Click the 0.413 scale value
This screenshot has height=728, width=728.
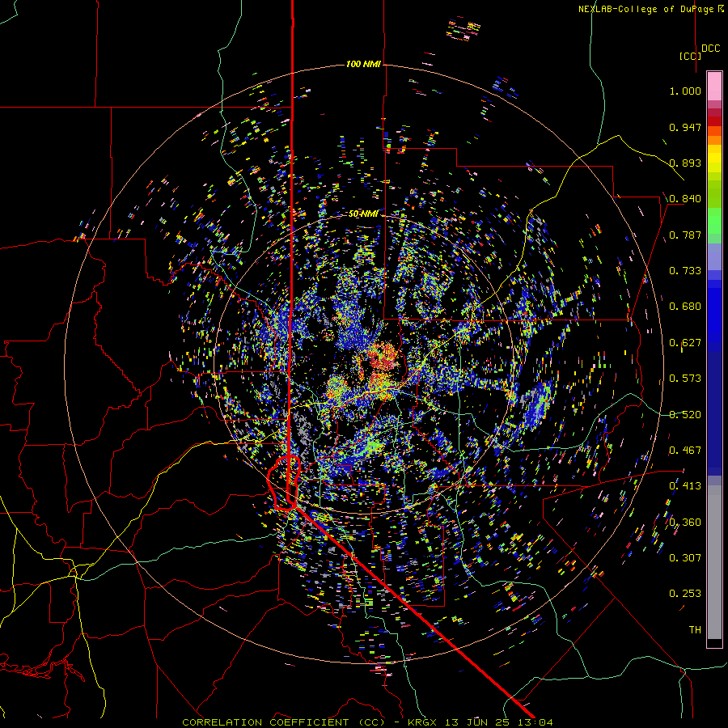pos(685,486)
